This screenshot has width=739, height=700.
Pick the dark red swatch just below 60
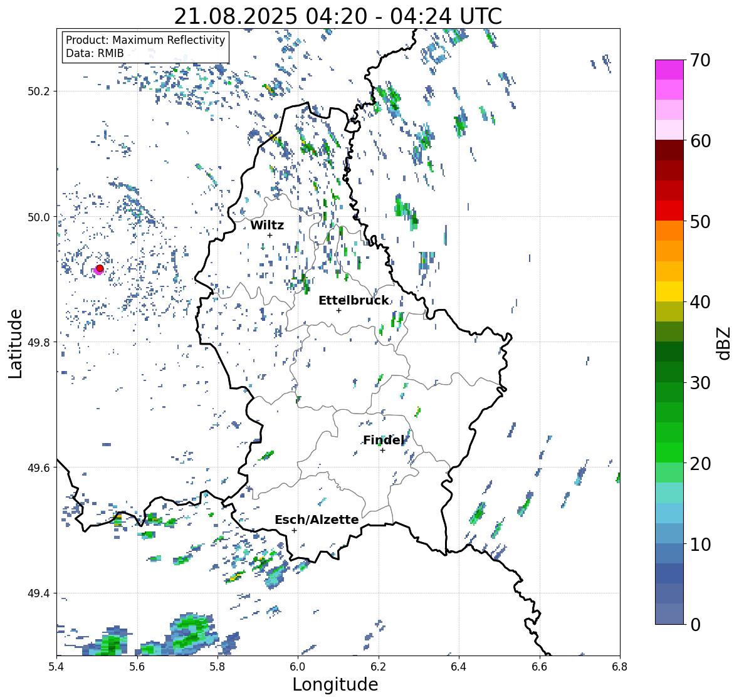coord(669,150)
